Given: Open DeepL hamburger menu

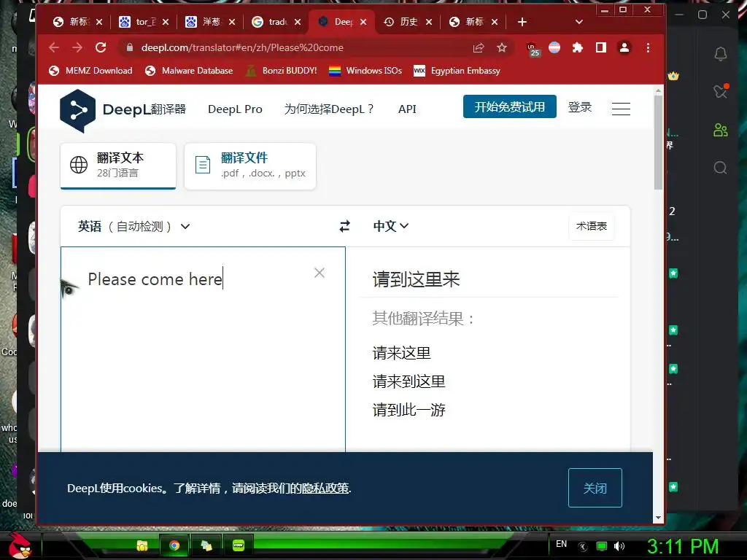Looking at the screenshot, I should click(x=621, y=109).
